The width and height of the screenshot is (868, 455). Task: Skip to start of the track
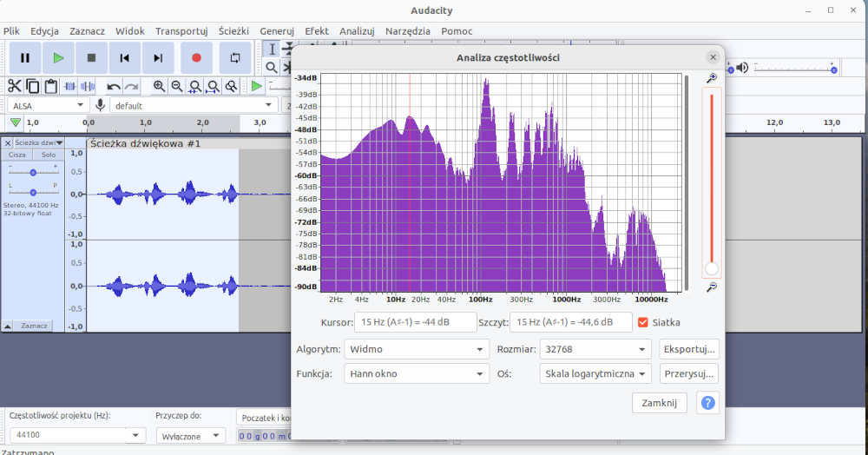click(x=124, y=57)
